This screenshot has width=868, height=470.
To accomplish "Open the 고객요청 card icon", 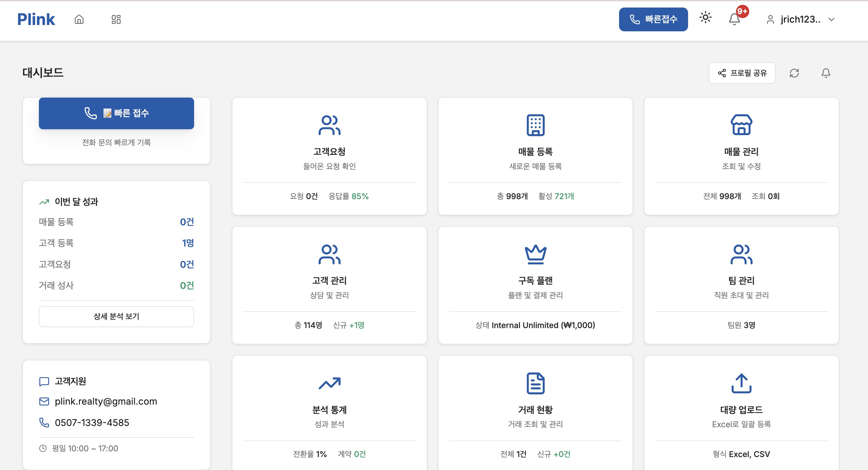I will 329,125.
